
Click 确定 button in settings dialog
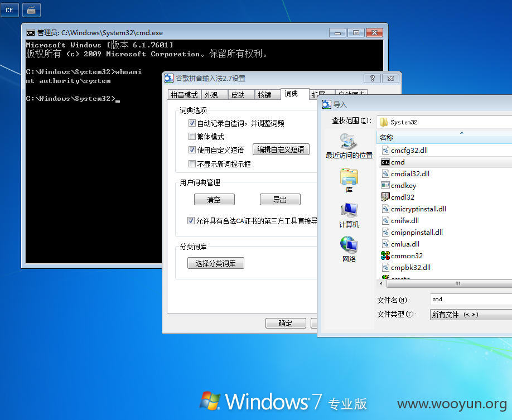[x=286, y=323]
